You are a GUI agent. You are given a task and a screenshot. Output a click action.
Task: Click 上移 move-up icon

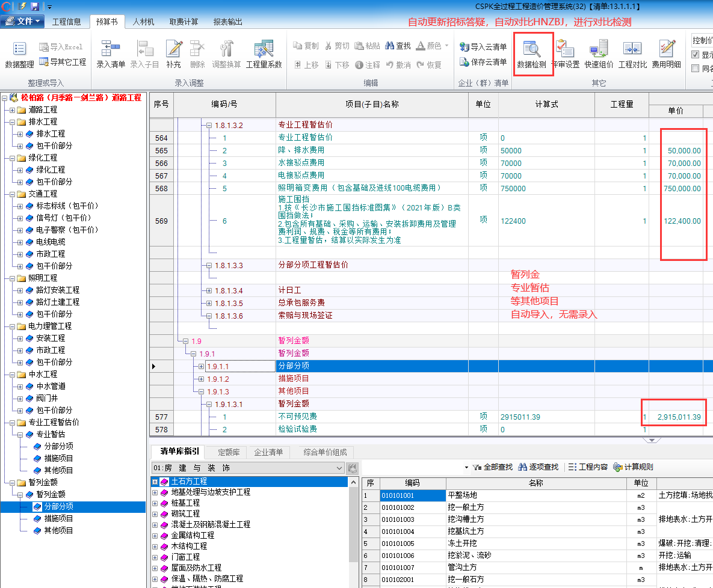[297, 64]
